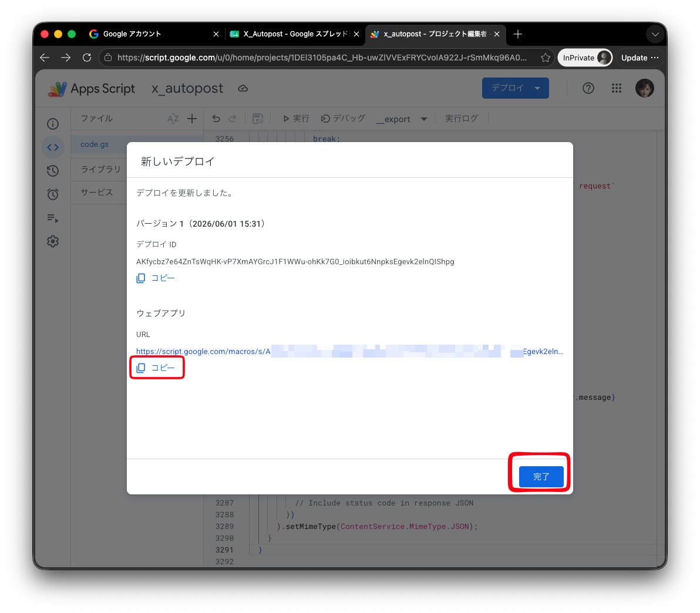The image size is (700, 613).
Task: Open project settings gear icon
Action: click(x=53, y=241)
